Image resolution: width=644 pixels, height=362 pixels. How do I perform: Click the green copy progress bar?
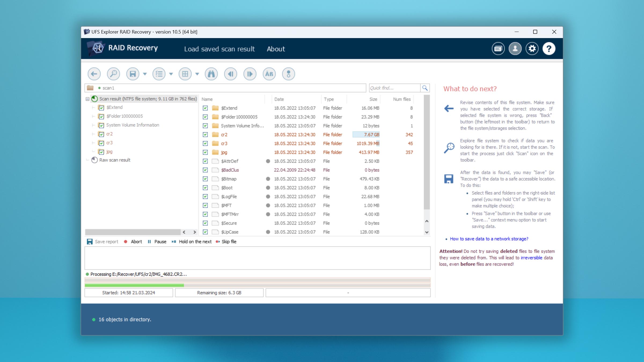click(x=134, y=285)
